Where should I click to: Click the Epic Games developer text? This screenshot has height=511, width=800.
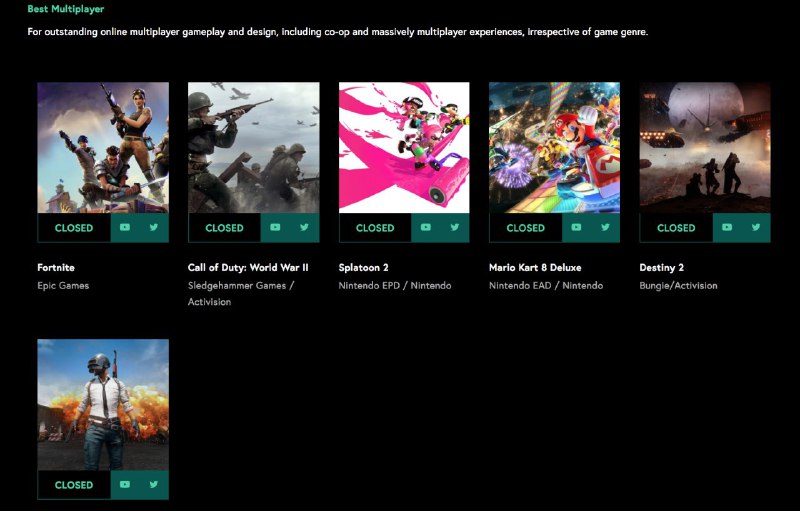(63, 286)
